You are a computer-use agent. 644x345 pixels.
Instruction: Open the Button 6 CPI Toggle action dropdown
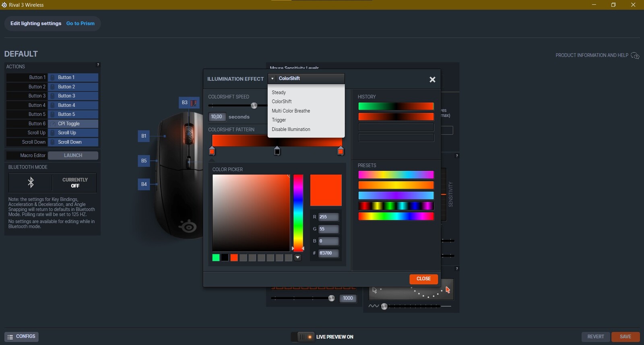(x=73, y=124)
